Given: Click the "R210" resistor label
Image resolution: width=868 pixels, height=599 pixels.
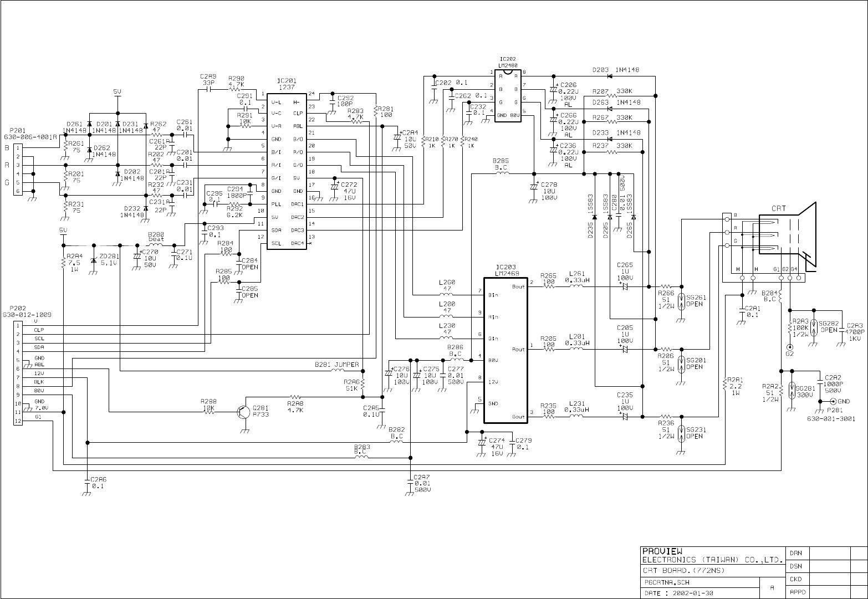Looking at the screenshot, I should click(431, 139).
